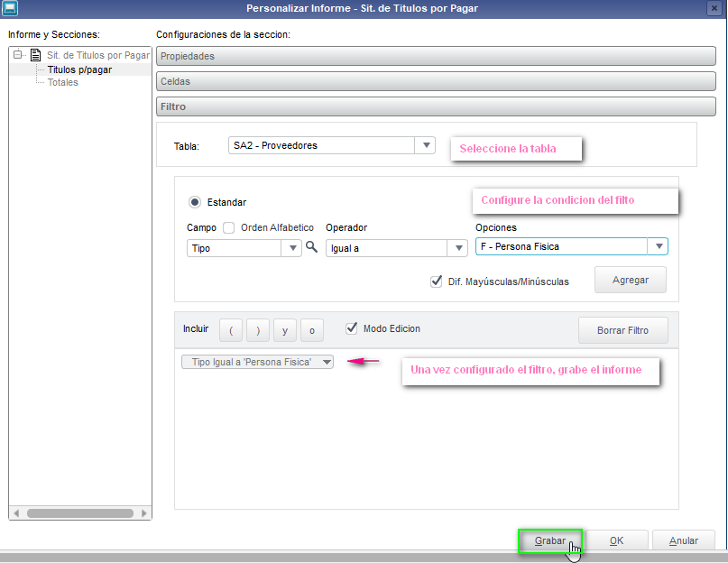Open the Tipo Igual a 'Persona Fisica' condition dropdown

(257, 362)
